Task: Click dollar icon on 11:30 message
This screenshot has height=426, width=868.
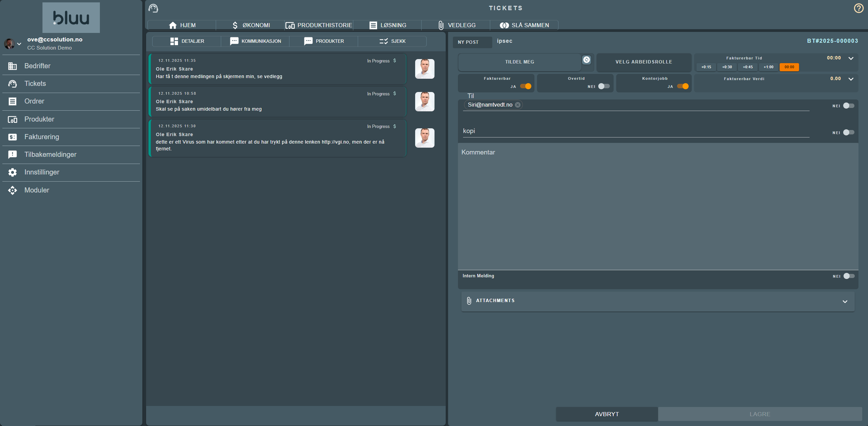Action: point(394,126)
